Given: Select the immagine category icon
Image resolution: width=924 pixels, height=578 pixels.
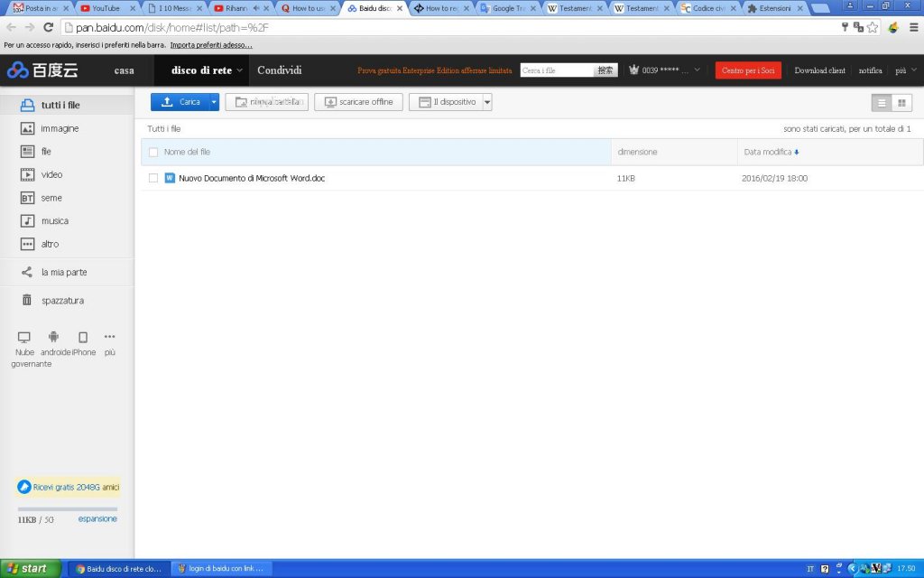Looking at the screenshot, I should pyautogui.click(x=27, y=128).
